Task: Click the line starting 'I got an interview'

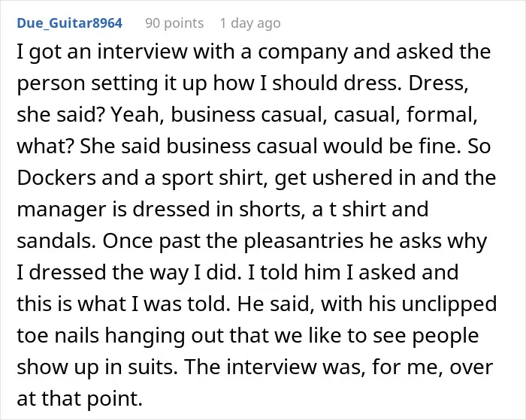Action: click(254, 52)
